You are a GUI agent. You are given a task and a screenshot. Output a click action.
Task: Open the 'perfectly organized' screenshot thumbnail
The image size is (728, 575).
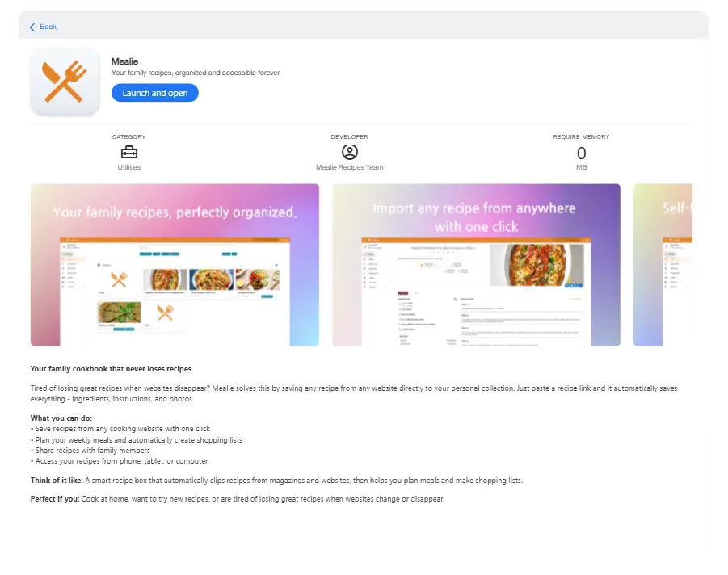click(175, 265)
